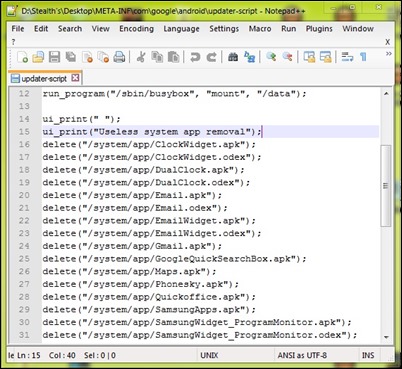Select the updater-script document tab
Image resolution: width=402 pixels, height=369 pixels.
coord(45,78)
